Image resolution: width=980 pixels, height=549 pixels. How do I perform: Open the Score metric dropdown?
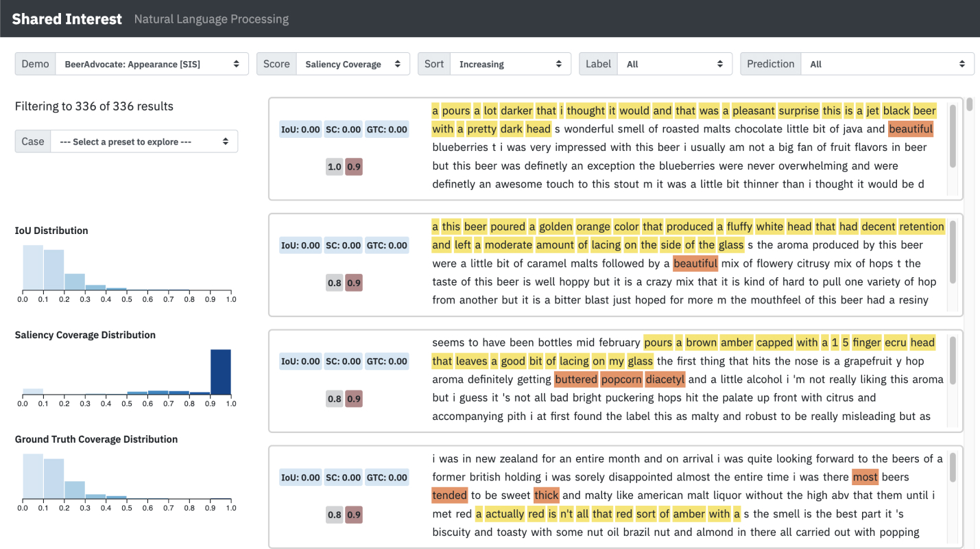352,63
